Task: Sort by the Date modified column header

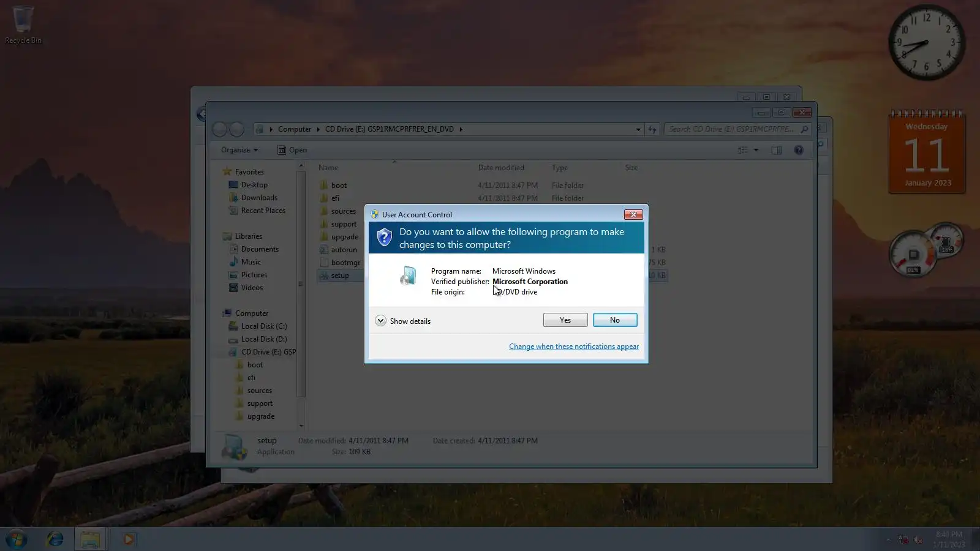Action: pos(501,168)
